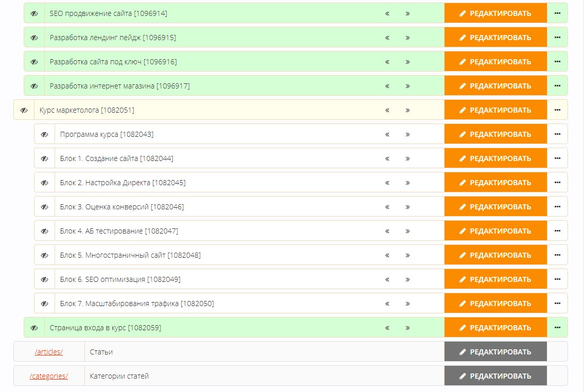Open more options menu for Разработка сайта под ключ

(x=557, y=61)
